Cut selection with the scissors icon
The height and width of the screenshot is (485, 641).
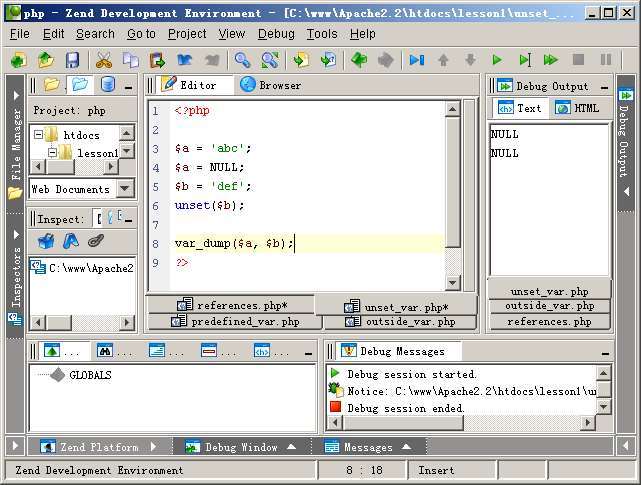(104, 61)
